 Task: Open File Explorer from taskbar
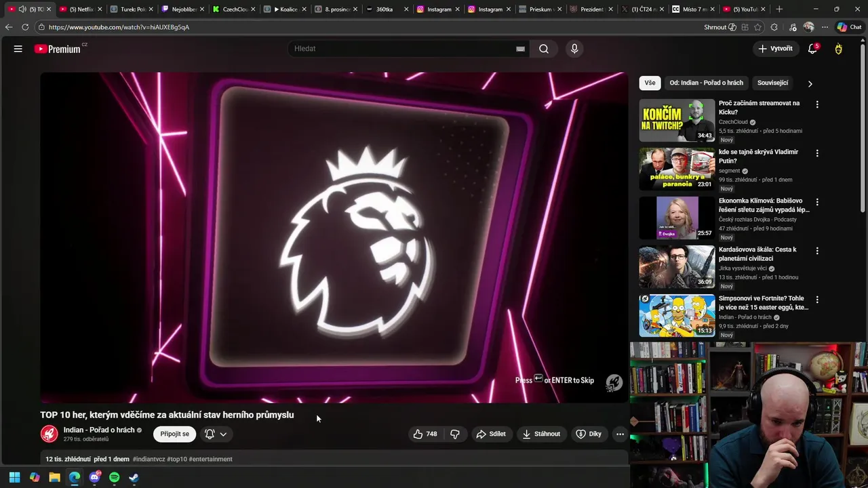[54, 477]
